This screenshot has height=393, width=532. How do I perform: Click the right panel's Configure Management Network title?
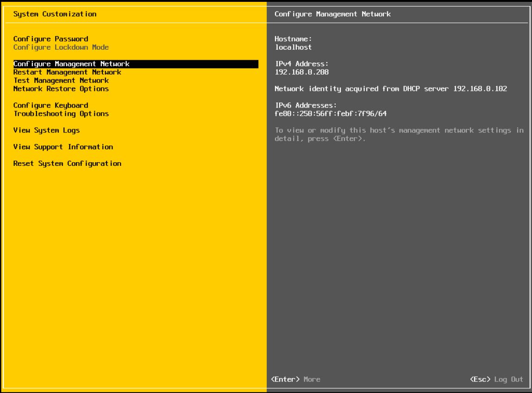[332, 14]
